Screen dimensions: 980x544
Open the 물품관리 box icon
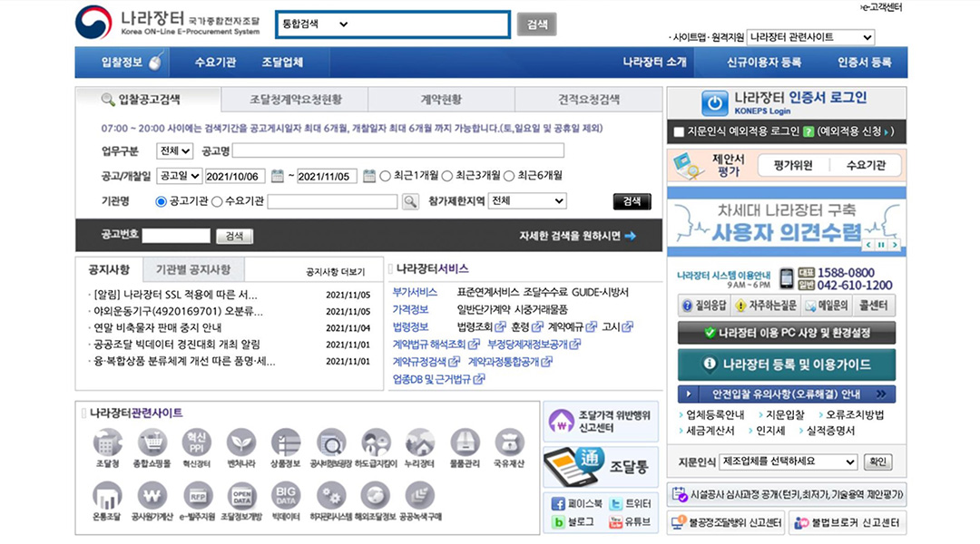pyautogui.click(x=465, y=442)
